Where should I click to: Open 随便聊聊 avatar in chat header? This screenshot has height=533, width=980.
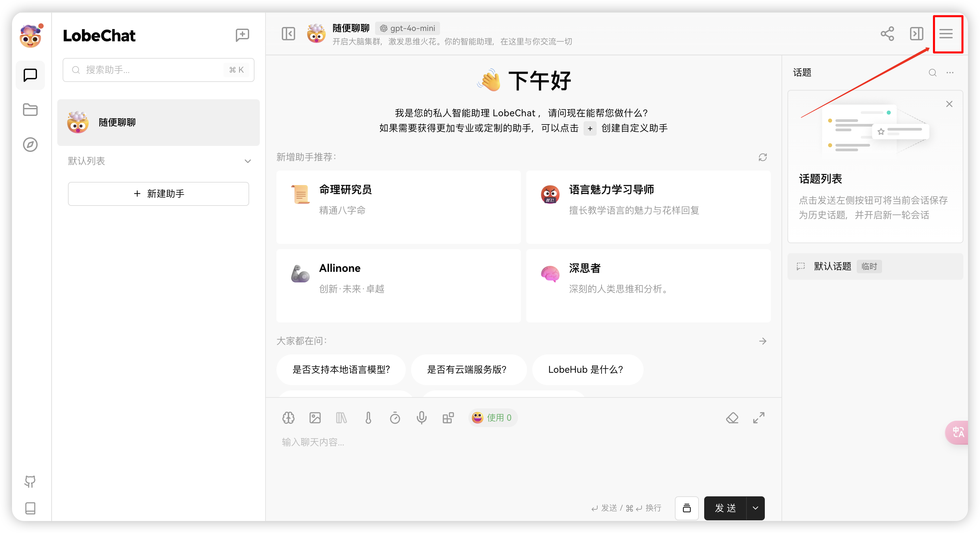click(316, 34)
